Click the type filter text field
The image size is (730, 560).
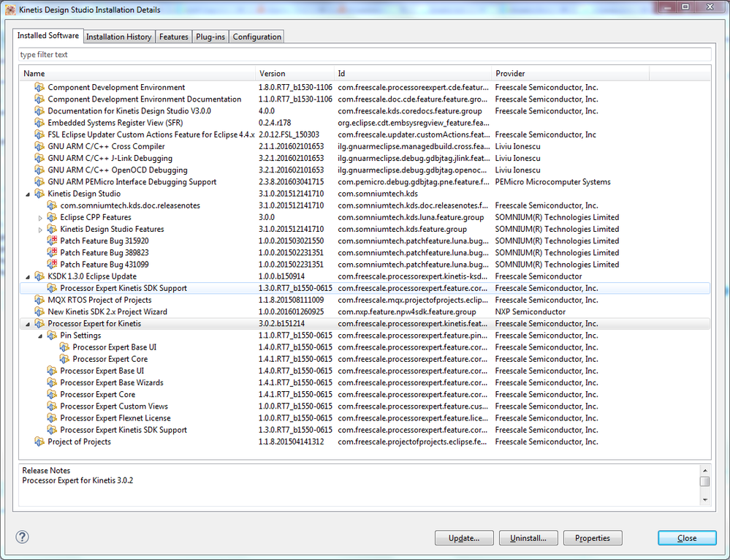point(365,55)
